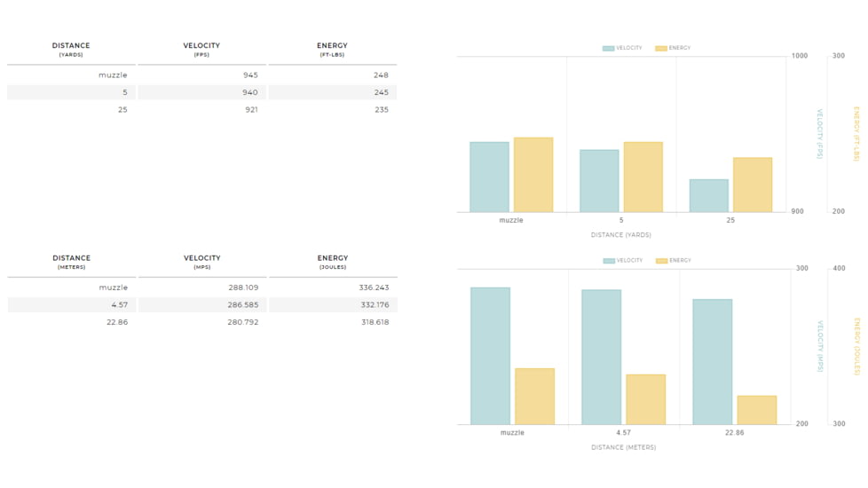Screen dimensions: 868x488
Task: Click energy bar at 4.57 meters
Action: point(645,398)
